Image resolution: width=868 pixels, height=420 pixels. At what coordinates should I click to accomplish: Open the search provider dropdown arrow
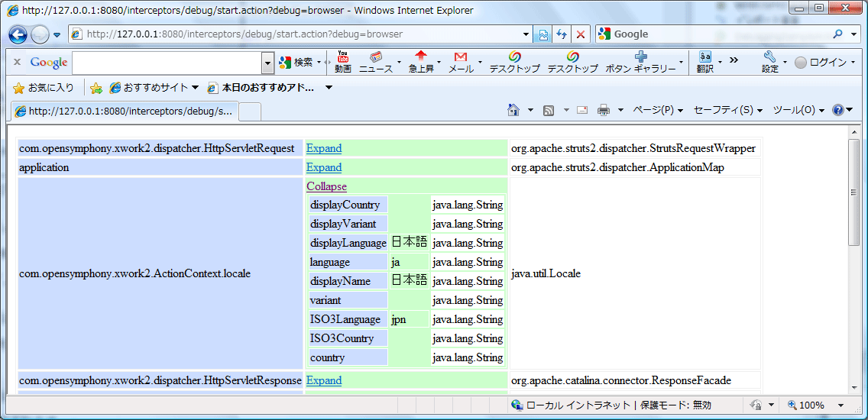pyautogui.click(x=853, y=34)
